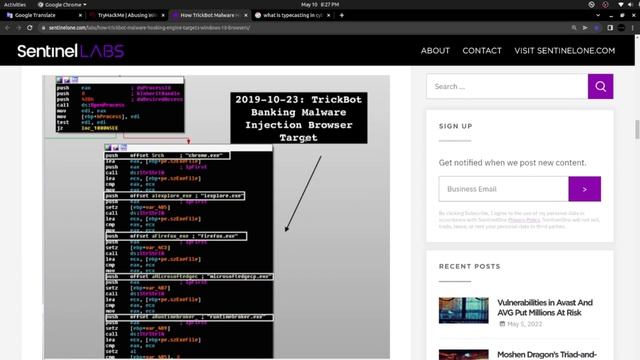Image resolution: width=640 pixels, height=360 pixels.
Task: Close the what is typecasting tab
Action: 329,15
